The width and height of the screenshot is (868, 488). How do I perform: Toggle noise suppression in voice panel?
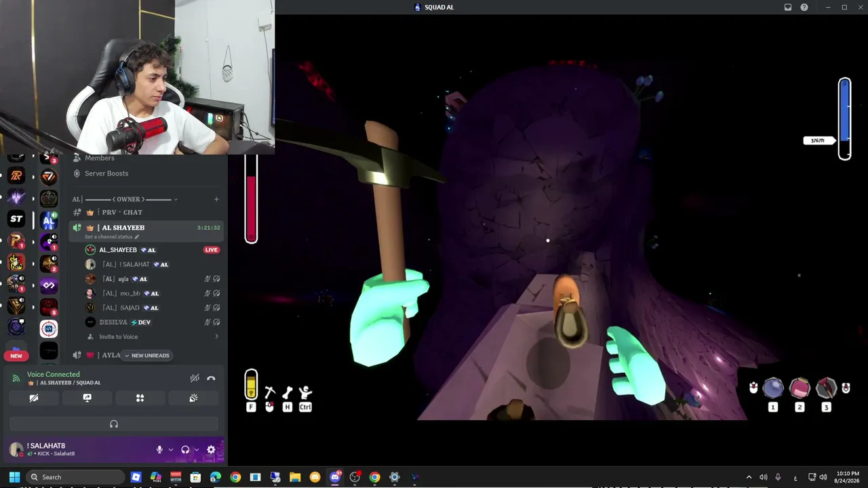point(195,378)
